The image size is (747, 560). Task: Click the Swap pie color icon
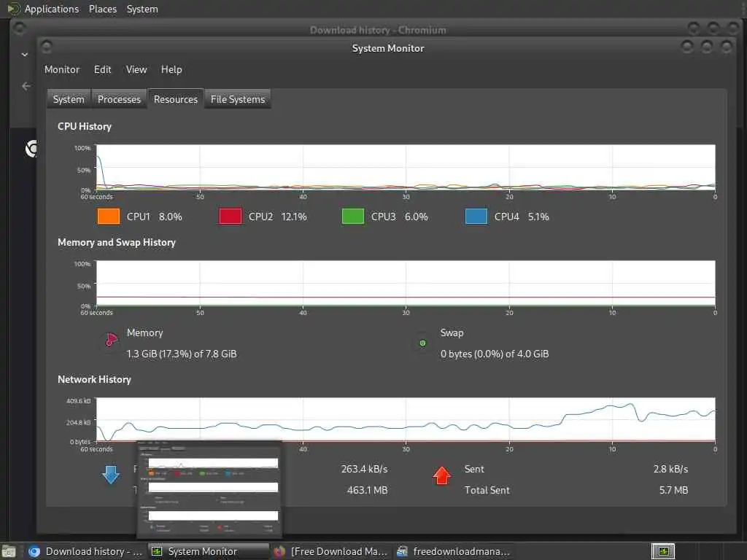422,343
